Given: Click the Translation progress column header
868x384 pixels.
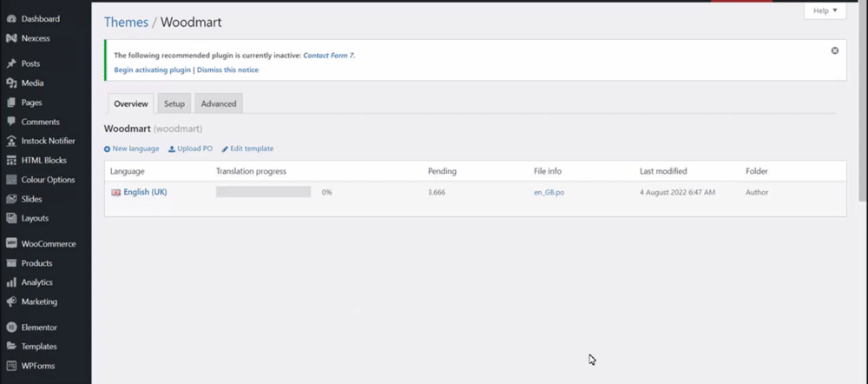Looking at the screenshot, I should [x=251, y=171].
